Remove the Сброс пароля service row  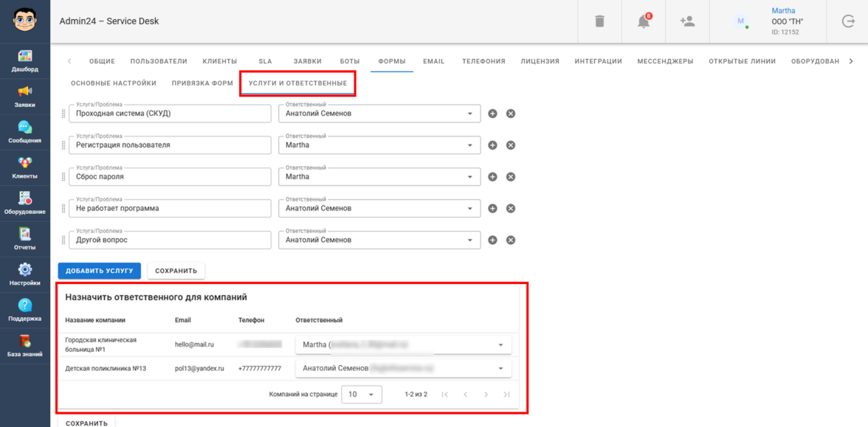tap(510, 177)
